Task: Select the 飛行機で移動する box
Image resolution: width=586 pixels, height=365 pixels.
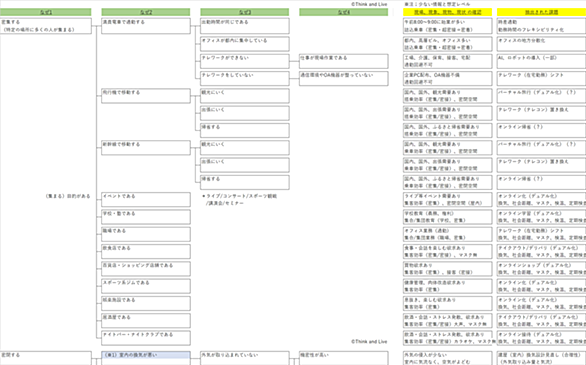Action: (146, 96)
